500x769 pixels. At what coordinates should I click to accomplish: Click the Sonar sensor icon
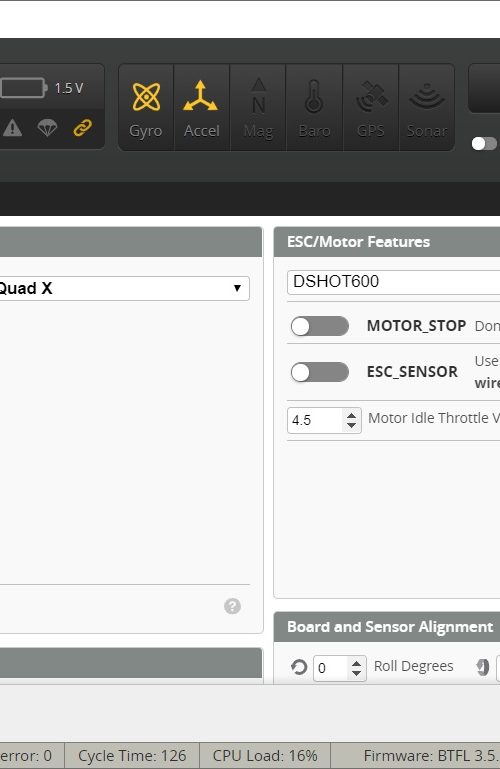click(x=427, y=107)
